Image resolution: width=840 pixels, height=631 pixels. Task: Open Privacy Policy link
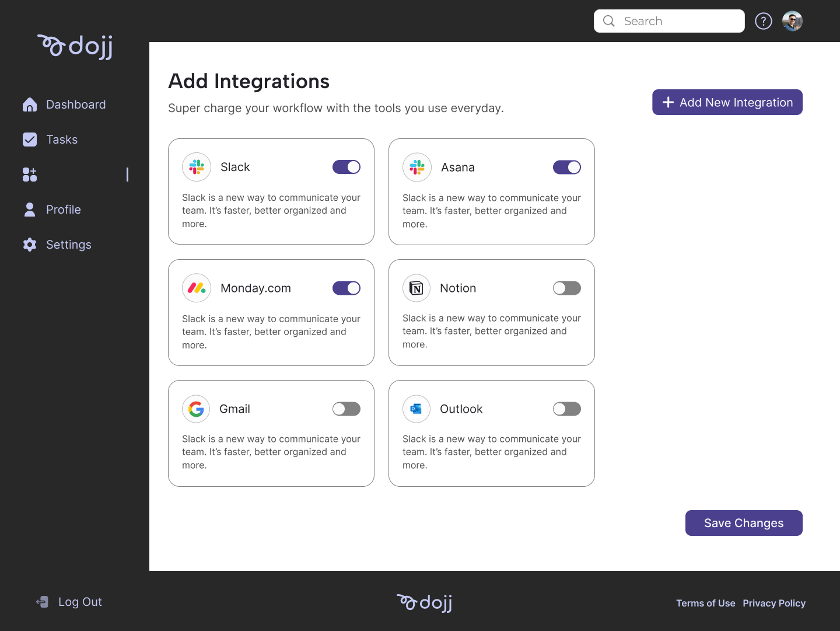pos(774,603)
